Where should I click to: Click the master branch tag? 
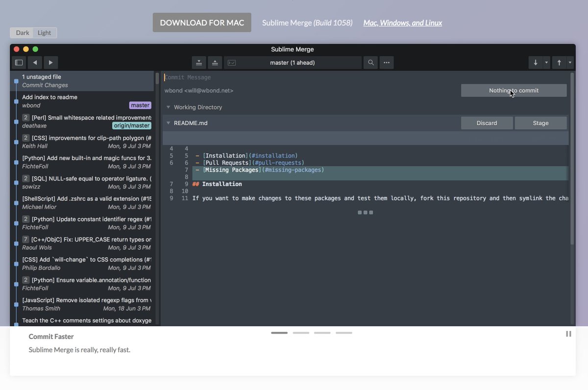coord(140,105)
